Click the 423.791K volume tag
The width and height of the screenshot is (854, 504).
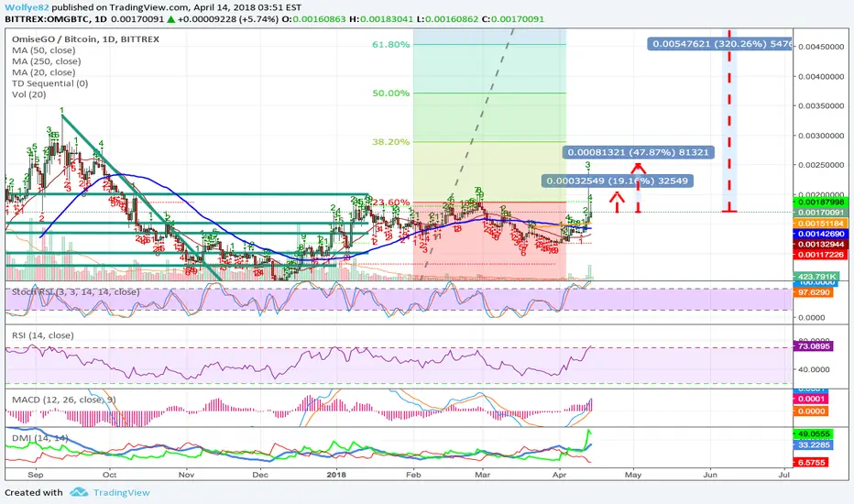click(816, 276)
